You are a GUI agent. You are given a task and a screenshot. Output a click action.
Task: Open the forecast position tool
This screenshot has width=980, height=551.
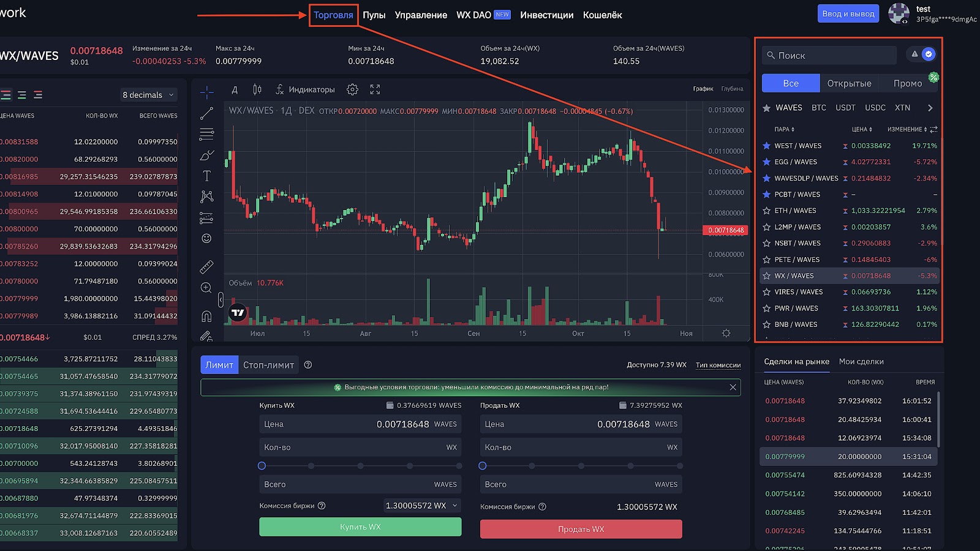click(207, 217)
